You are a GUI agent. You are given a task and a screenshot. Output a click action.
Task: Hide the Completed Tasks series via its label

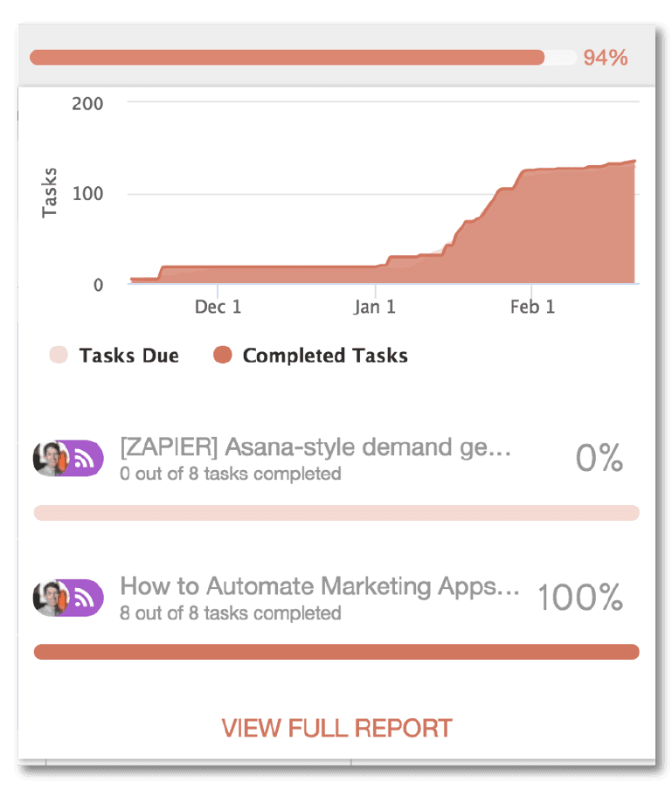pos(325,356)
